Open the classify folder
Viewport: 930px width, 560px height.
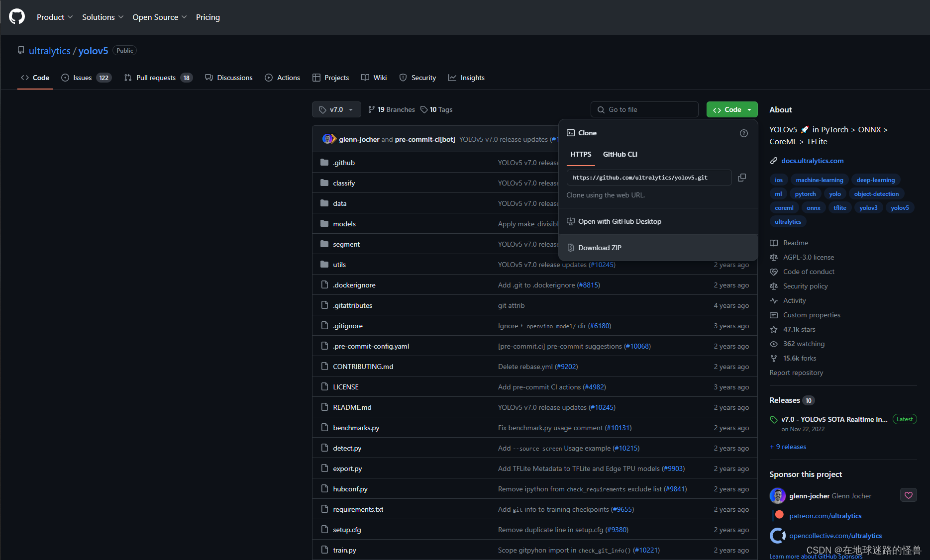[x=344, y=183]
